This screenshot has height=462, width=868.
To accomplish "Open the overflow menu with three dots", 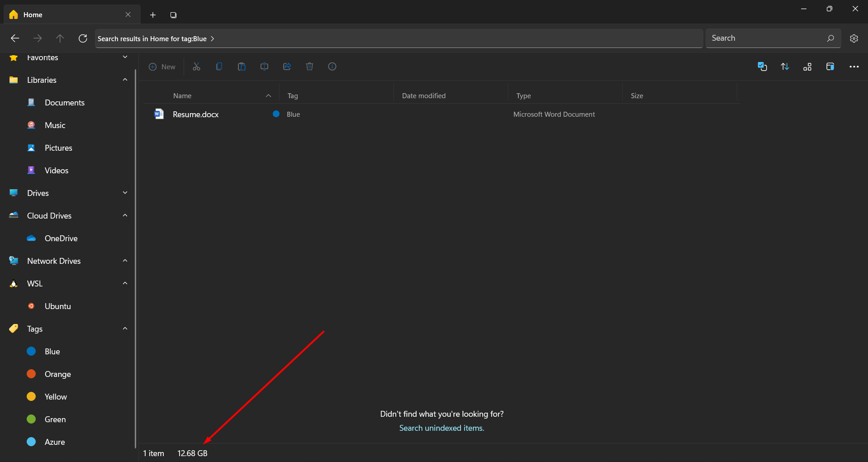I will coord(854,67).
